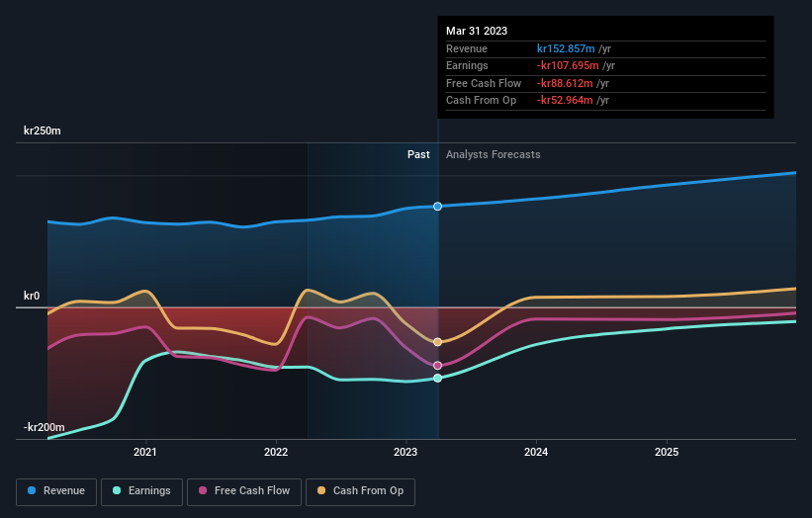Select the 2024 x-axis label
This screenshot has width=812, height=518.
click(x=536, y=453)
